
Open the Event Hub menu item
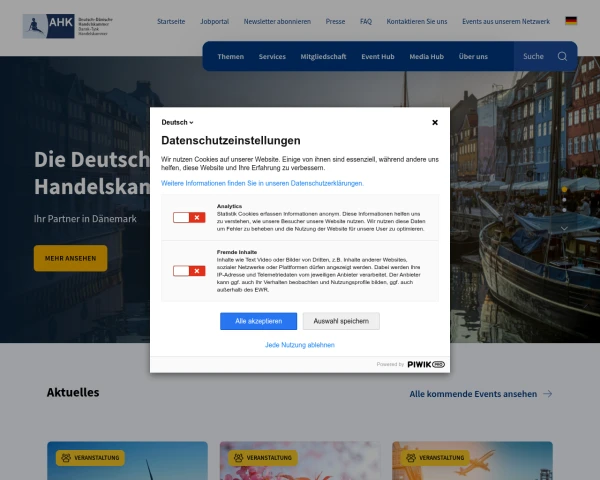click(377, 56)
